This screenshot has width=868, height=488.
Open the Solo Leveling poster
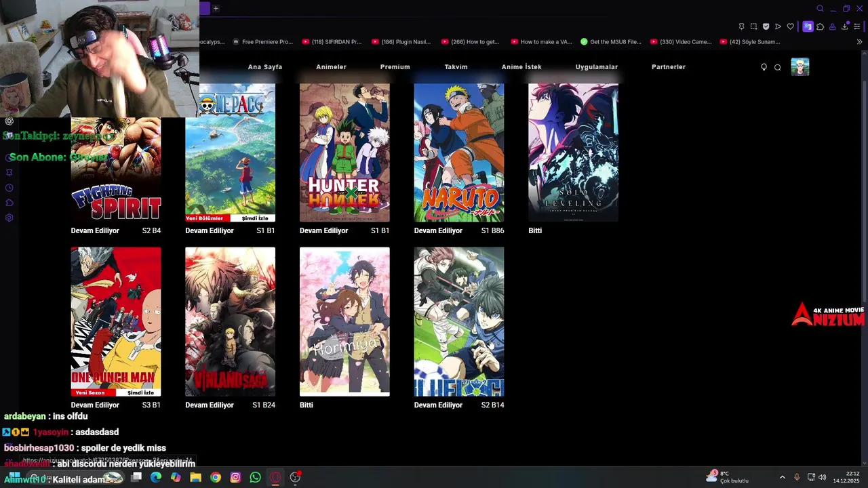point(574,152)
